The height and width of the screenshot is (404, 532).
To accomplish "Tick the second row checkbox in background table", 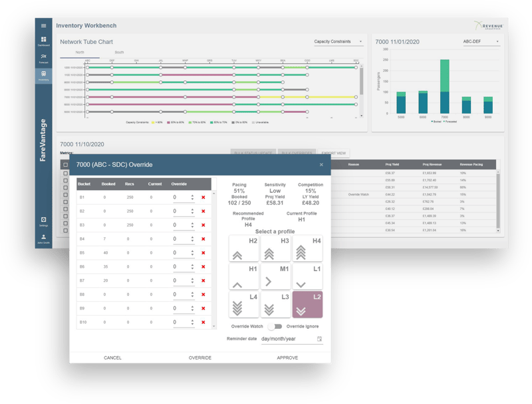I will coord(65,180).
